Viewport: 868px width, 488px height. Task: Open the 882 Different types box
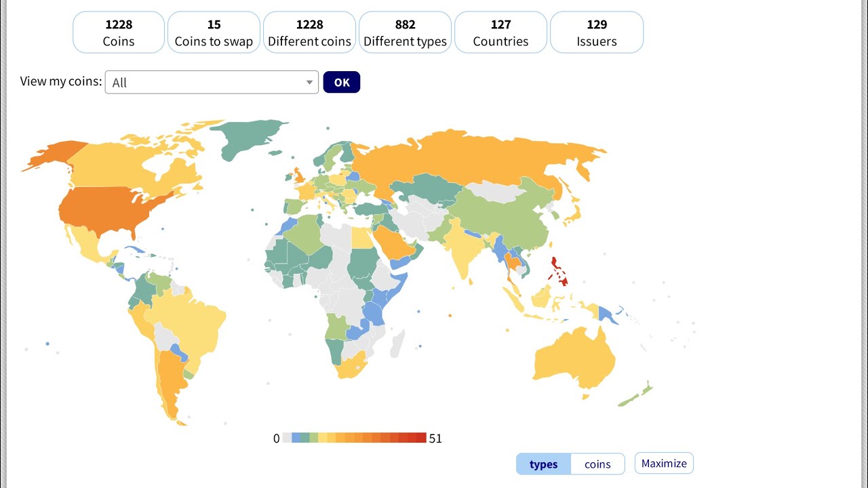click(405, 32)
